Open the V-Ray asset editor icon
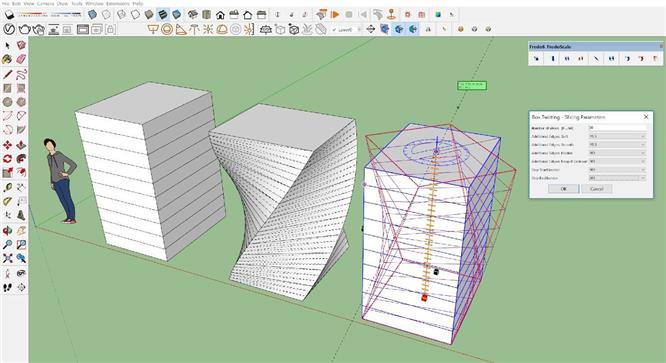The height and width of the screenshot is (363, 666). [9, 29]
